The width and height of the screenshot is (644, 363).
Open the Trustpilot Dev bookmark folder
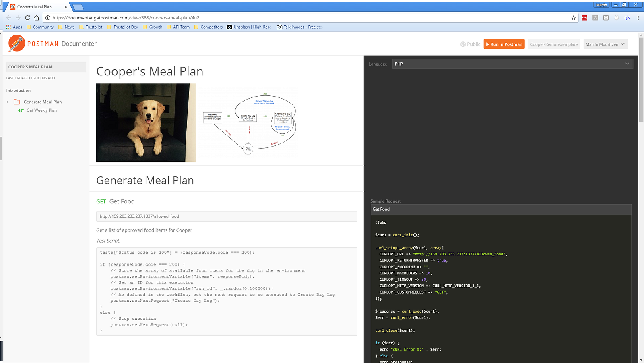coord(122,27)
